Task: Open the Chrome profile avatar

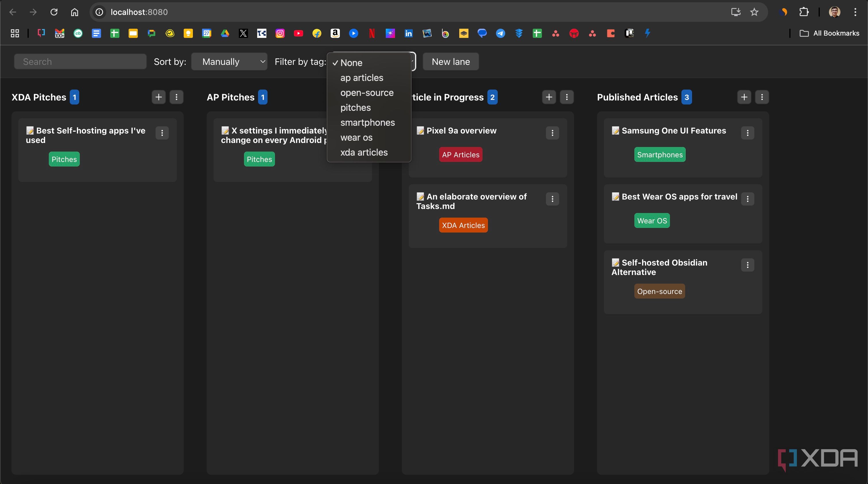Action: click(x=835, y=12)
